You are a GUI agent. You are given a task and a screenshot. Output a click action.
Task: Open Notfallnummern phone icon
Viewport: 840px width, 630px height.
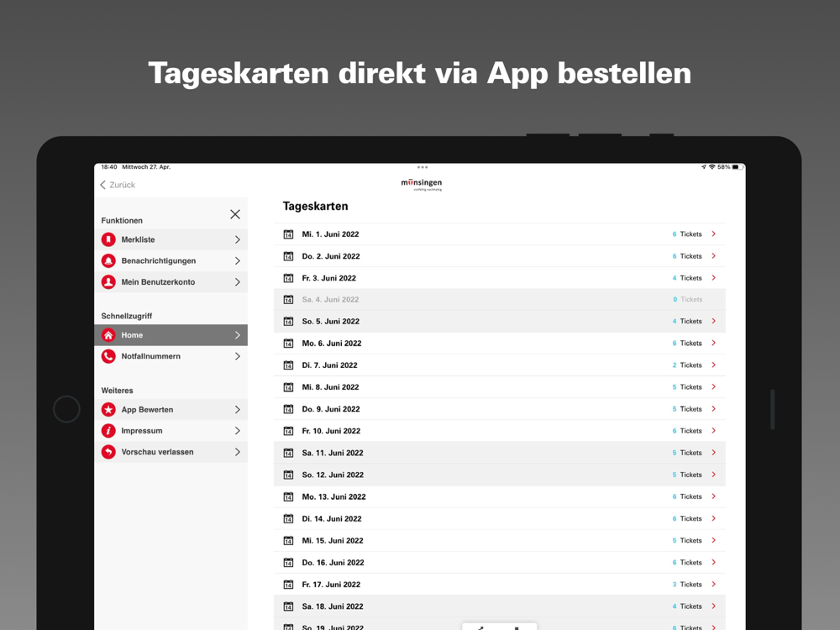tap(108, 356)
